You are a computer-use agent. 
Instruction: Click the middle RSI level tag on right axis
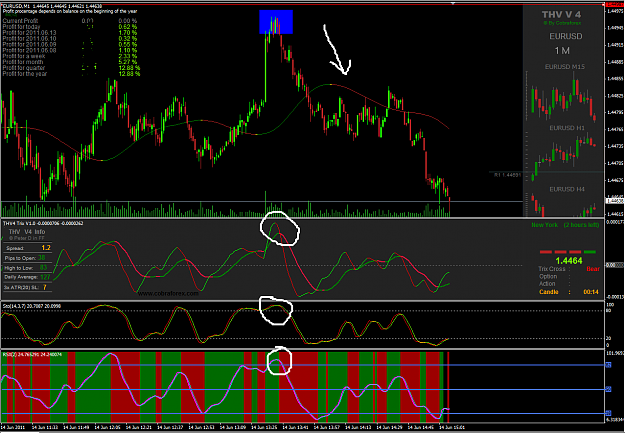coord(609,390)
